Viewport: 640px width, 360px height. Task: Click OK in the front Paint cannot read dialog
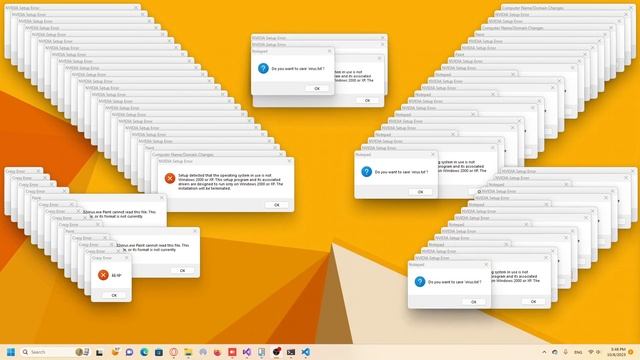coord(182,270)
